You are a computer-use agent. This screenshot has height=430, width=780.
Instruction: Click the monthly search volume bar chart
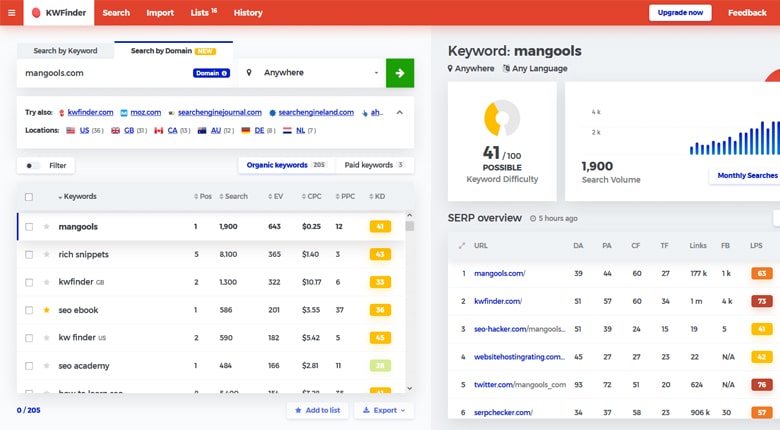point(735,138)
